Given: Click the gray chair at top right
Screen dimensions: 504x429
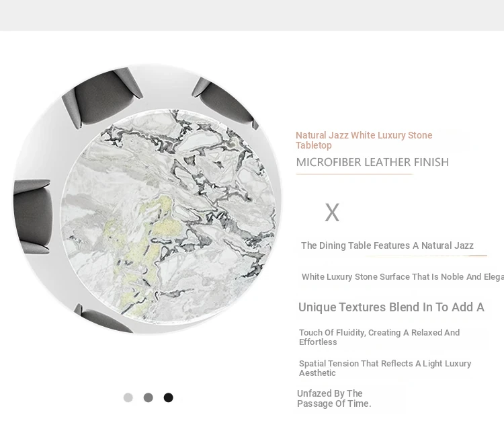Looking at the screenshot, I should click(225, 102).
